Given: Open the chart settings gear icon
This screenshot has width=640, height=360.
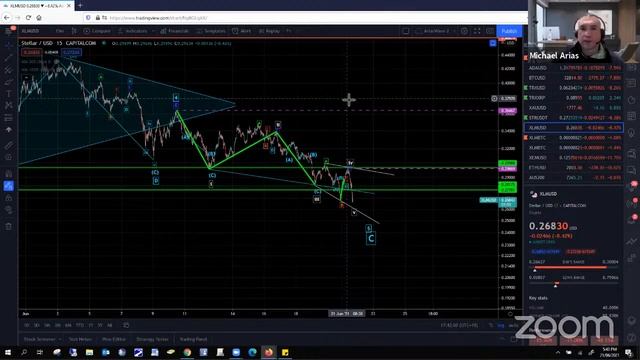Looking at the screenshot, I should pyautogui.click(x=464, y=31).
